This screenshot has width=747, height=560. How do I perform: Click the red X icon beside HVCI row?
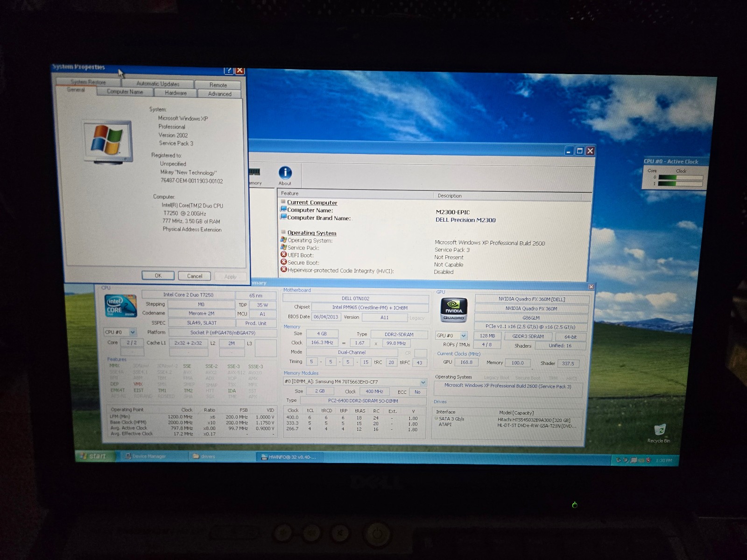coord(283,270)
